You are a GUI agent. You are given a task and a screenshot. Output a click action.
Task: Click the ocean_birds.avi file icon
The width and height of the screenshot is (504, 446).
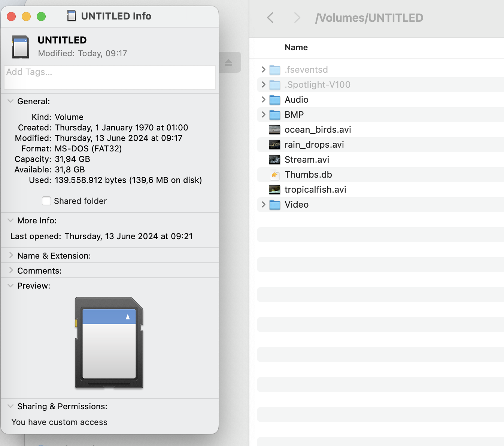(x=274, y=130)
